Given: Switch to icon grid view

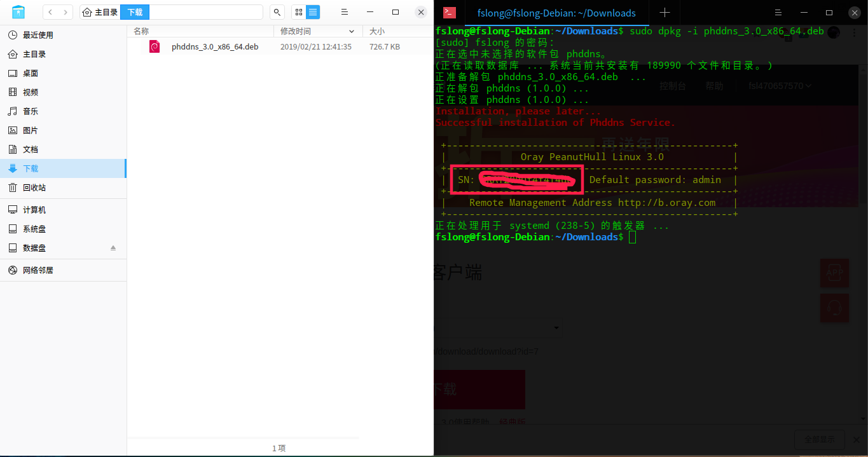Looking at the screenshot, I should [299, 12].
